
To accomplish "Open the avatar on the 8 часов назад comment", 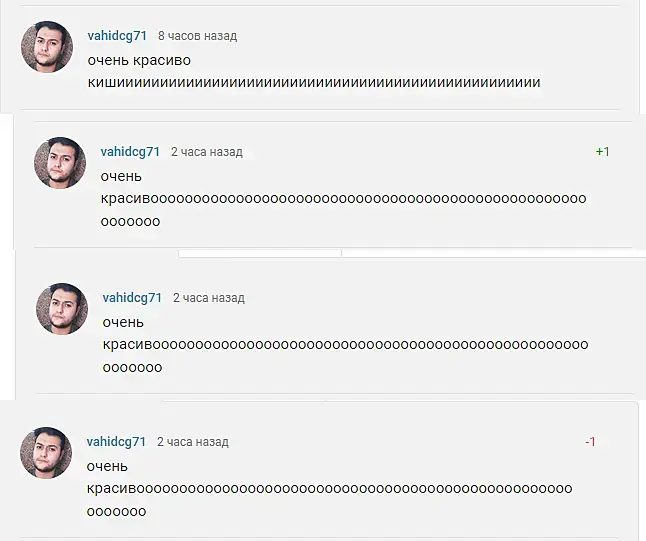I will click(x=47, y=47).
